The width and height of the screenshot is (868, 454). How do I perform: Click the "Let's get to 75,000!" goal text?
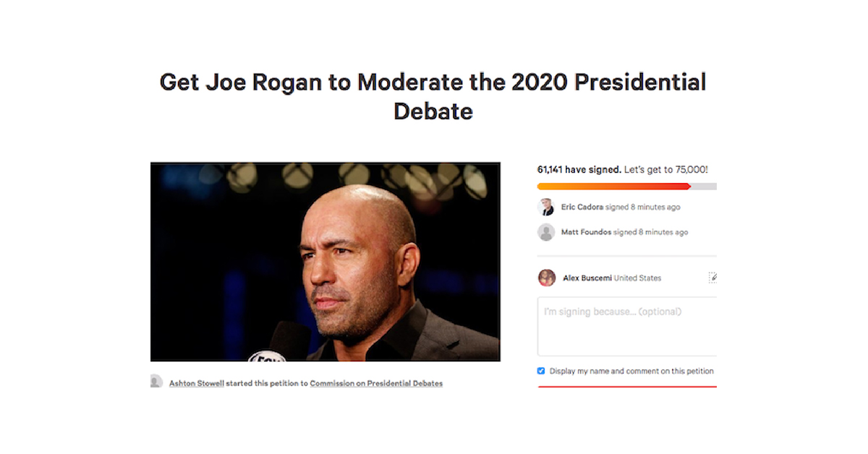coord(665,170)
